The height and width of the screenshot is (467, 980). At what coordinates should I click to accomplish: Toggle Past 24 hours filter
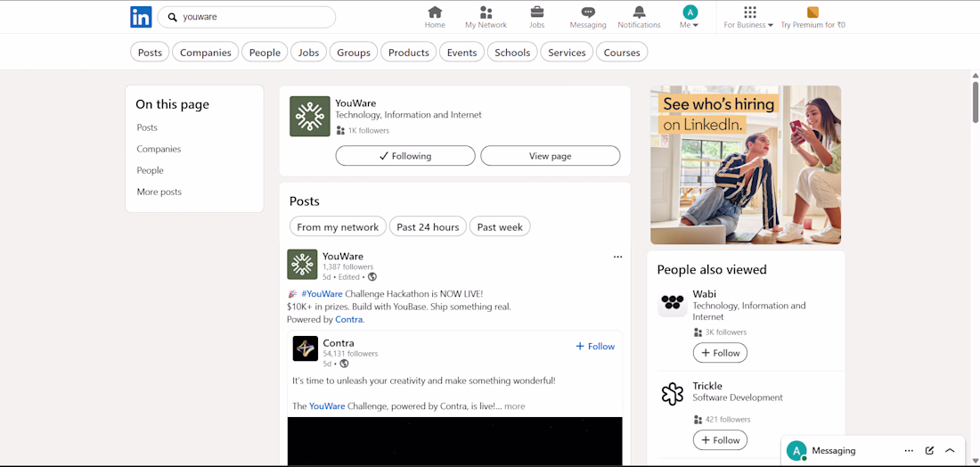tap(429, 227)
